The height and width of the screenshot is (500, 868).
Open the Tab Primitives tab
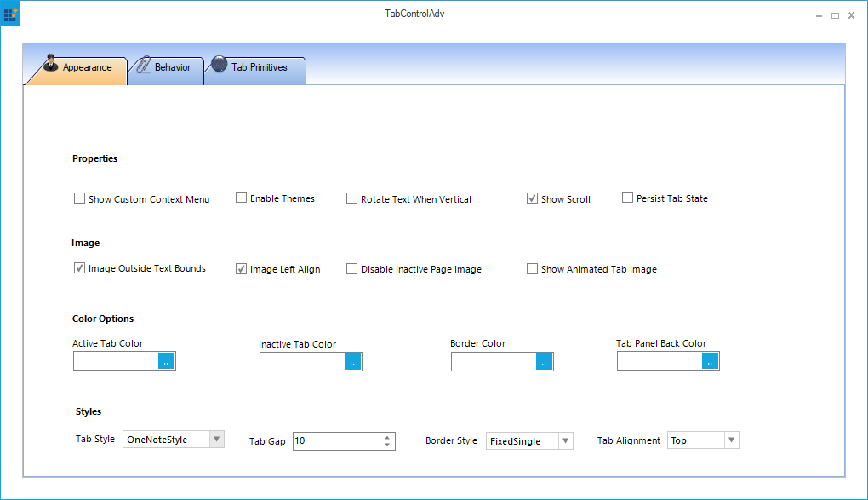click(x=260, y=67)
